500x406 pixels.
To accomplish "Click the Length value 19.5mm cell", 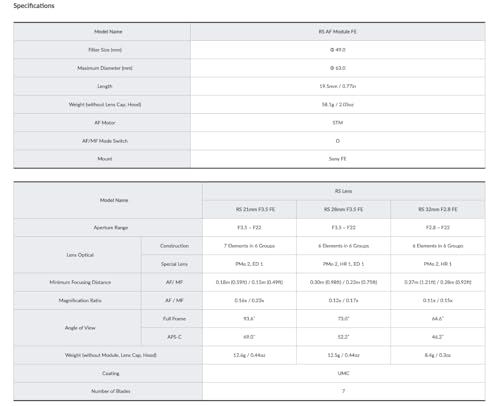I will pos(338,86).
